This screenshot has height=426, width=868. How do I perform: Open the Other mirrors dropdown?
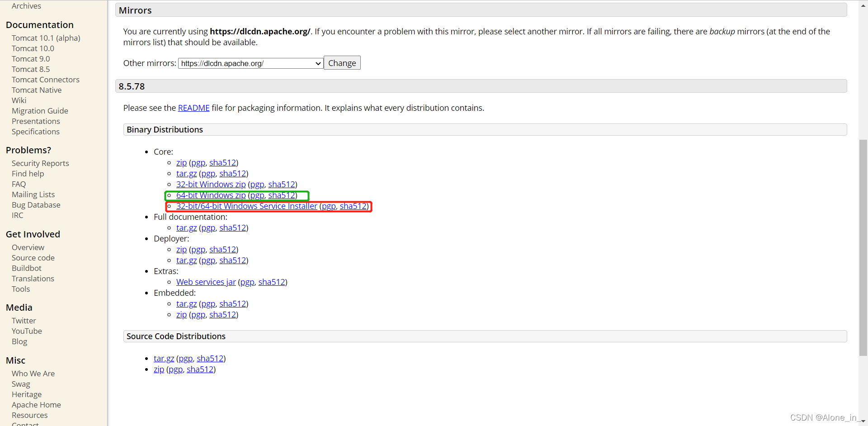click(251, 63)
